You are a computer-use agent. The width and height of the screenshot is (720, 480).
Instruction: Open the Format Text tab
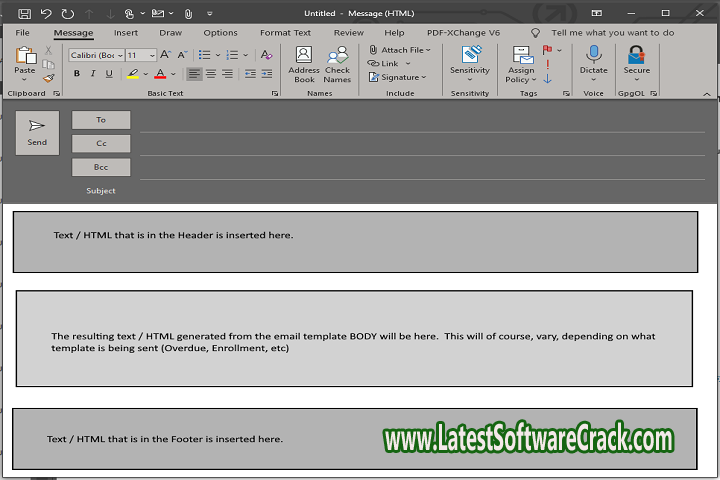(285, 33)
